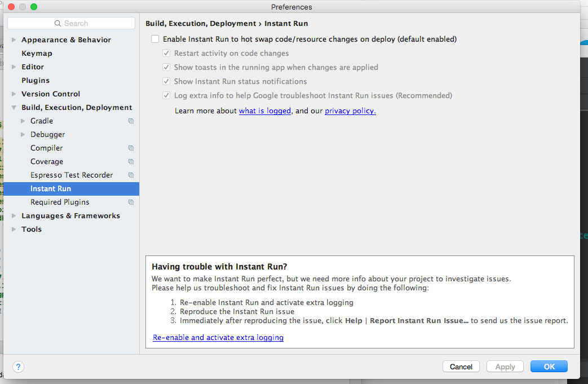
Task: Open the privacy policy link
Action: [350, 111]
